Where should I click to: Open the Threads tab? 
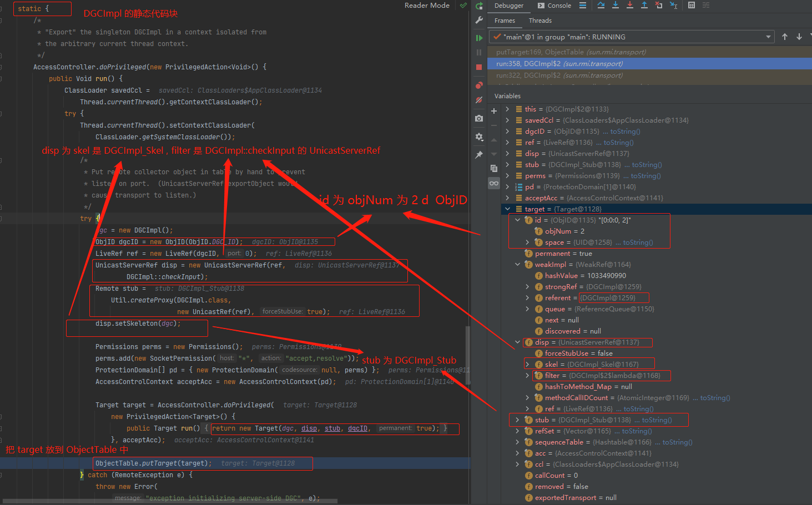[x=540, y=21]
